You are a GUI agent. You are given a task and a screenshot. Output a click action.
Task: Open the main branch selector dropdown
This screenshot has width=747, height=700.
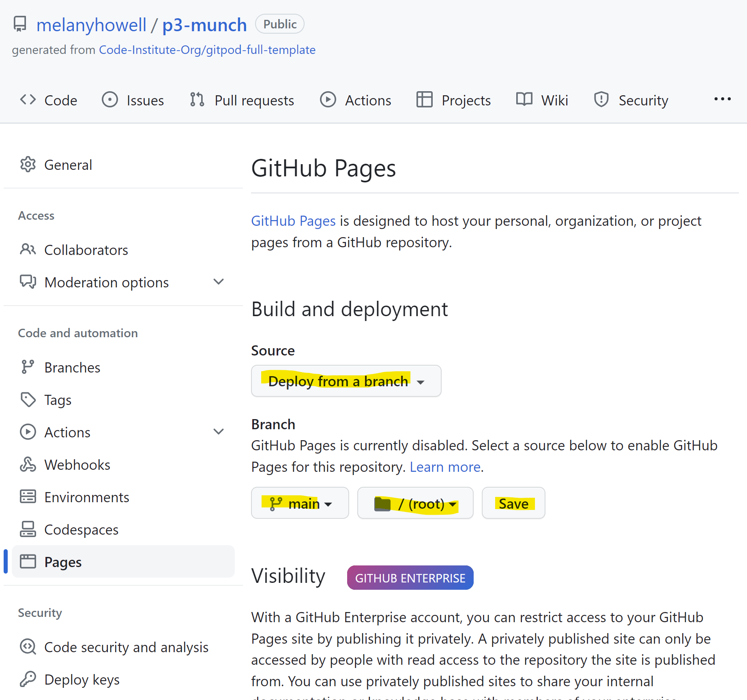[x=300, y=503]
